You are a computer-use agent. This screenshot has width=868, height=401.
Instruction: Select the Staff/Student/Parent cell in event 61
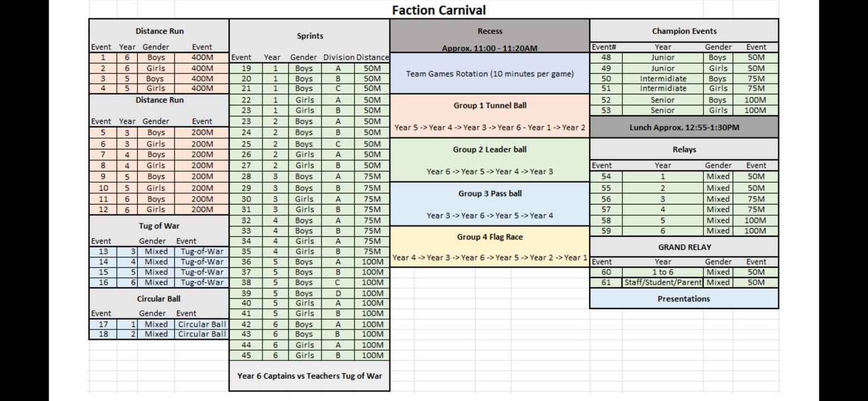pyautogui.click(x=663, y=282)
